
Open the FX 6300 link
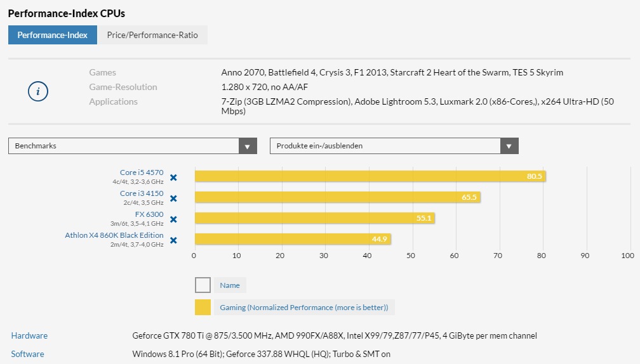[149, 214]
